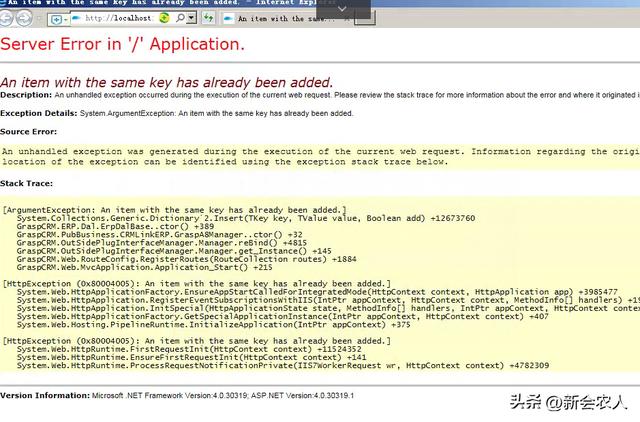
Task: Select the 'An item with the same...' tab
Action: [x=286, y=19]
